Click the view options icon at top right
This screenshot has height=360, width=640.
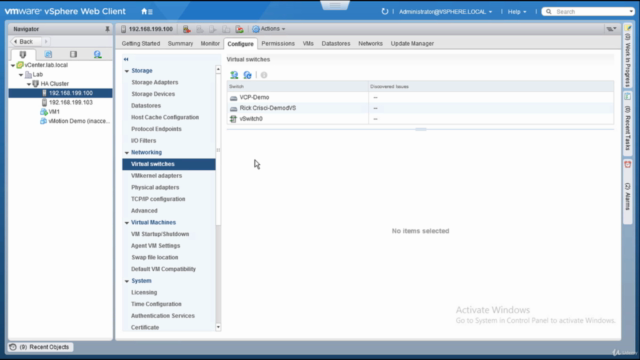pos(611,29)
